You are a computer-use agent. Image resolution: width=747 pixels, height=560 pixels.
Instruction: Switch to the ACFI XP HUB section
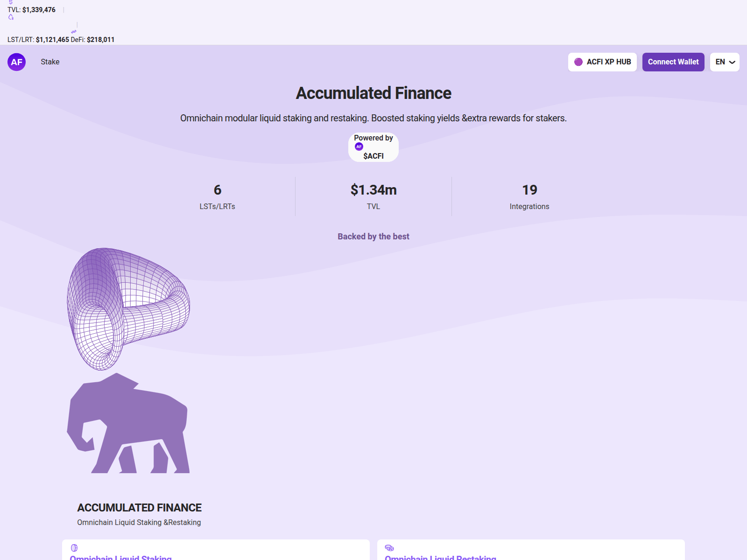tap(602, 62)
